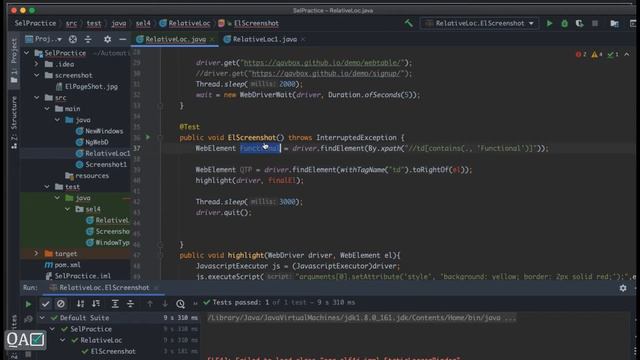Viewport: 640px width, 360px height.
Task: Toggle the Project tool window sidebar button
Action: (13, 60)
